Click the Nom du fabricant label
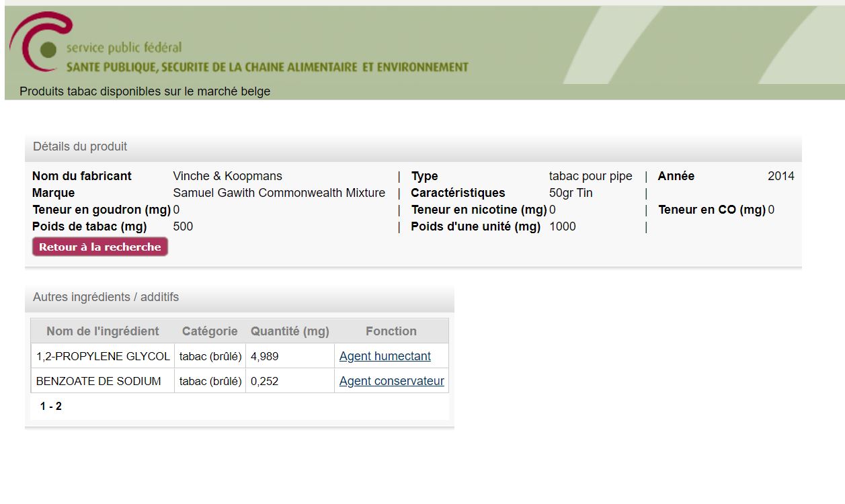This screenshot has height=504, width=845. pos(82,176)
